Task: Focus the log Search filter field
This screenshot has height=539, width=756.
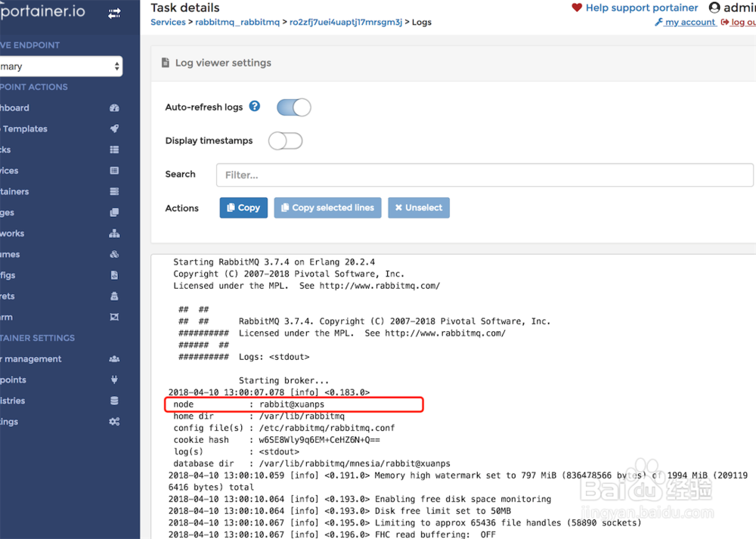Action: (485, 175)
